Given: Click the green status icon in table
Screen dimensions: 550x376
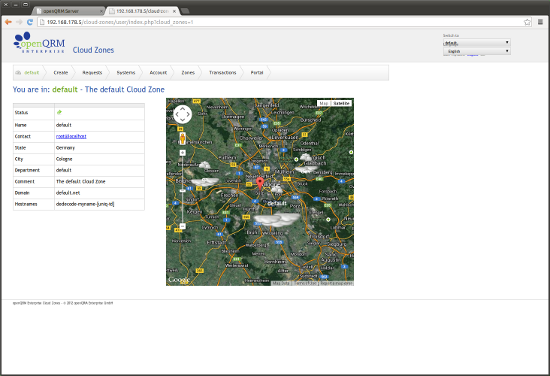Looking at the screenshot, I should [x=59, y=112].
